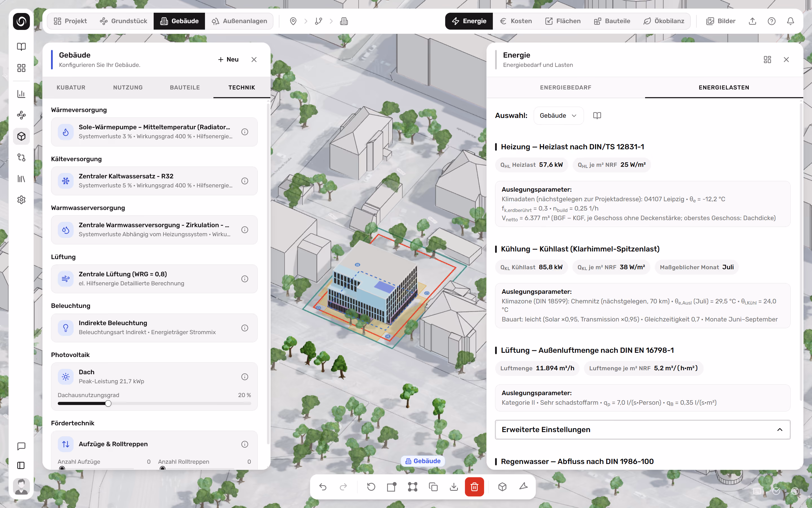Image resolution: width=812 pixels, height=508 pixels.
Task: Show info for Zentrale Lüftung entry
Action: (x=245, y=279)
